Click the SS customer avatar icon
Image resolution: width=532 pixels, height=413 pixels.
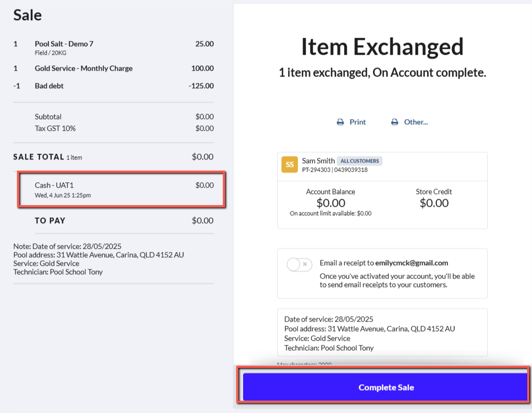[x=289, y=165]
